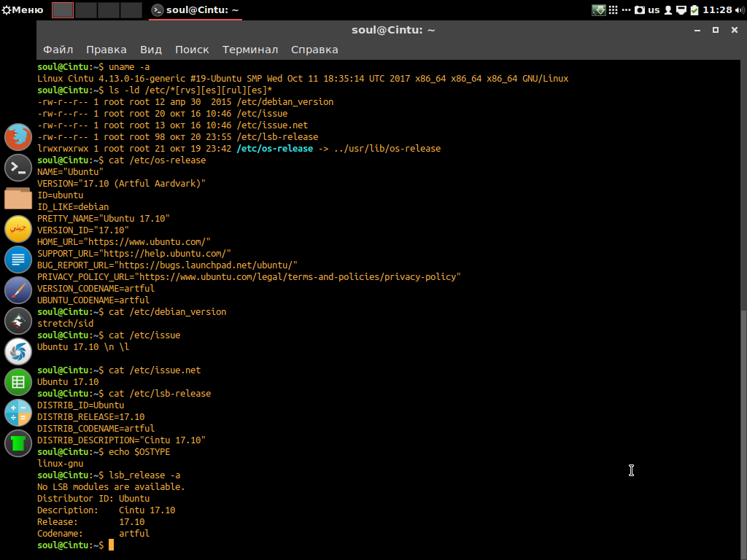Click the VERSION="17.10 (Artful Aardvark)" line
747x560 pixels.
(122, 183)
